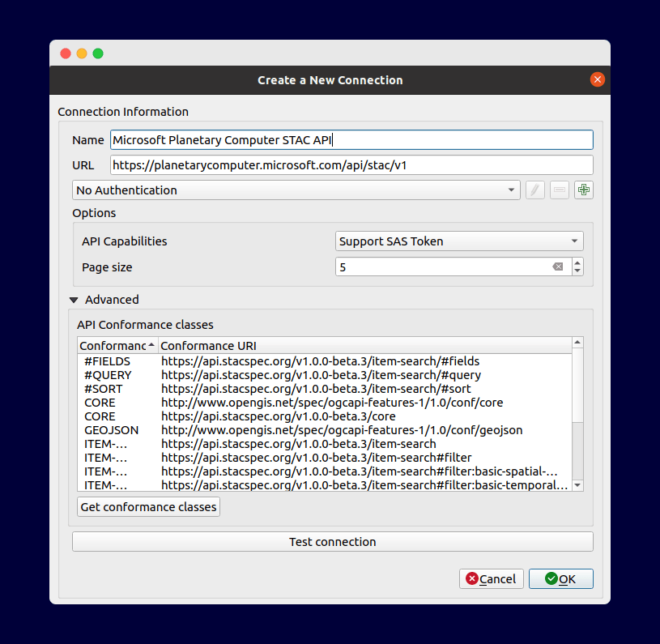The image size is (660, 644).
Task: Add a new authentication configuration
Action: click(583, 190)
